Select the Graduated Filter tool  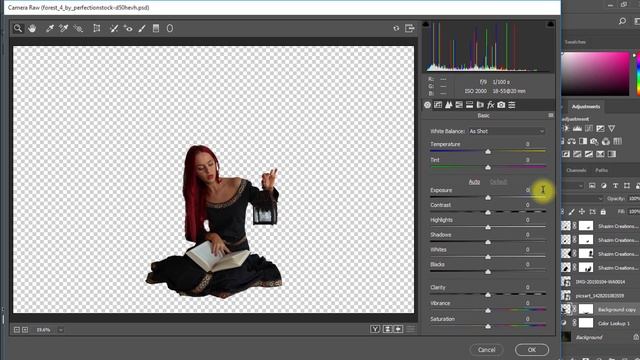pos(156,28)
